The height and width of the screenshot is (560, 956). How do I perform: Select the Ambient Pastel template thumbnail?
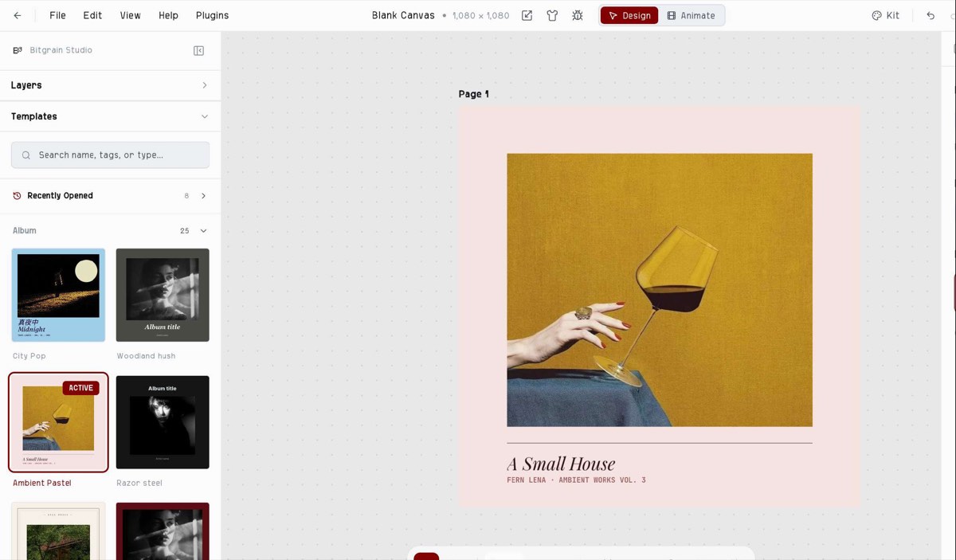coord(58,422)
